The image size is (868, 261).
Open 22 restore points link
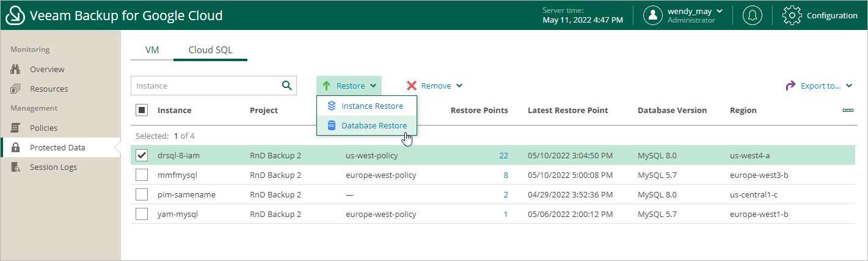point(503,155)
